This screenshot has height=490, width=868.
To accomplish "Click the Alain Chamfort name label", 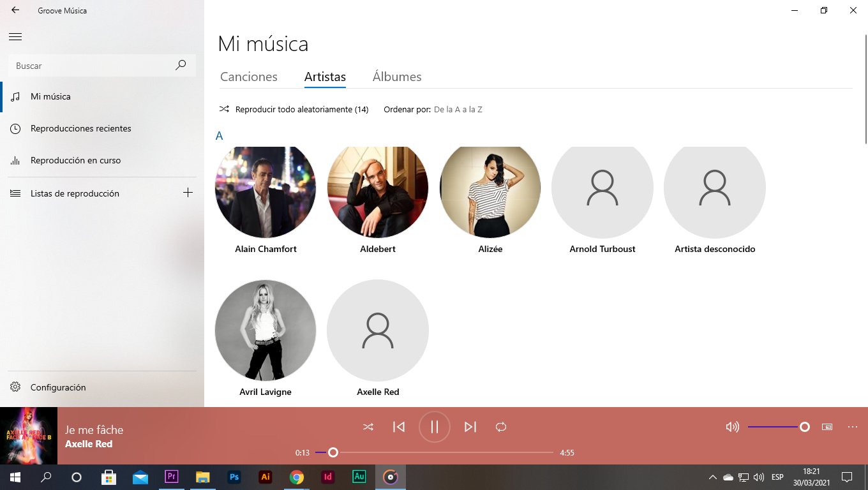I will pyautogui.click(x=266, y=249).
